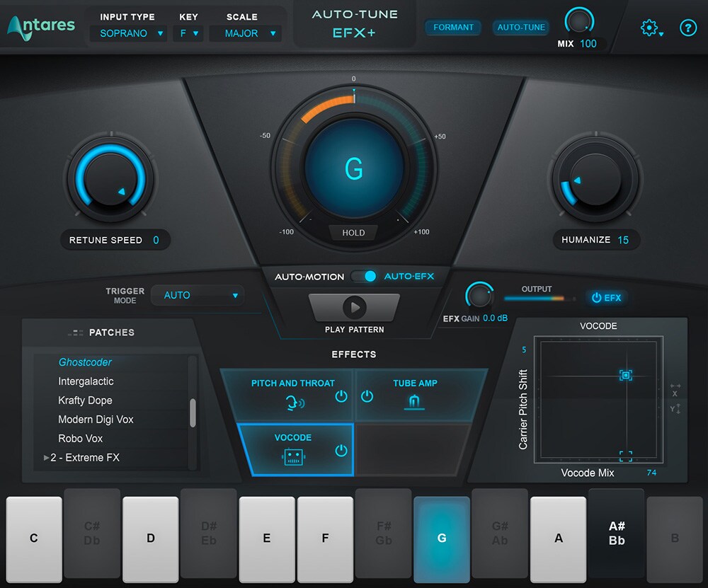Select the Modern Digi Vox patch
This screenshot has height=588, width=708.
click(x=96, y=419)
